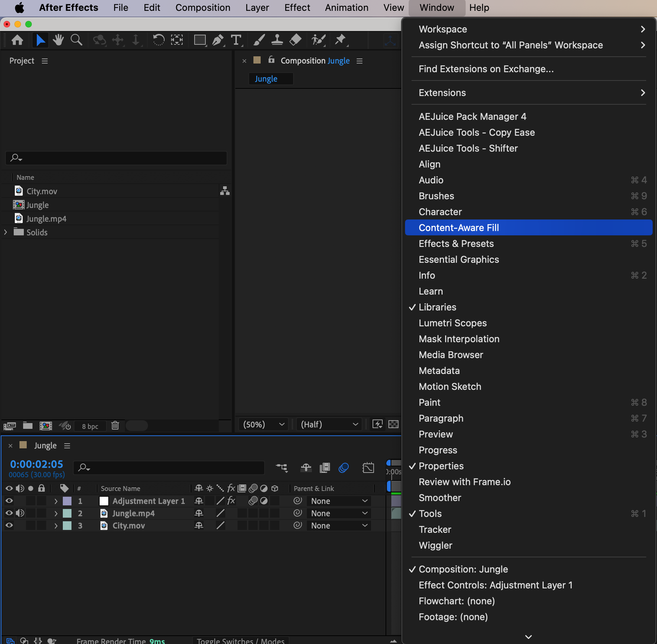Click label color swatch of Adjustment Layer 1
The height and width of the screenshot is (644, 657).
(x=67, y=501)
